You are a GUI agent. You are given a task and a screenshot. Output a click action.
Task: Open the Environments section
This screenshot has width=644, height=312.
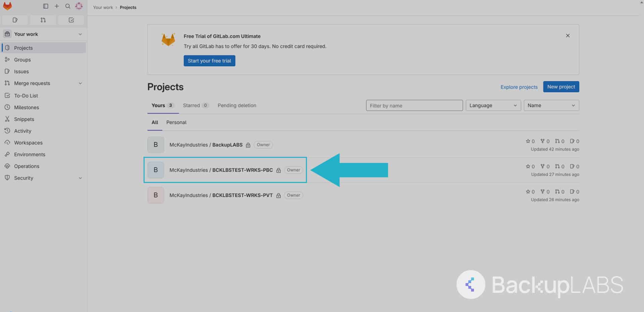(29, 154)
